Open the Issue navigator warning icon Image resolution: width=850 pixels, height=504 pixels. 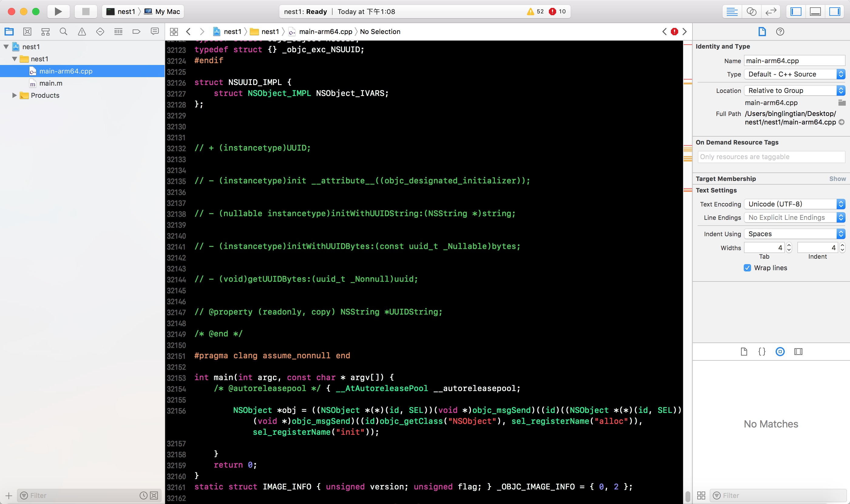(x=82, y=32)
